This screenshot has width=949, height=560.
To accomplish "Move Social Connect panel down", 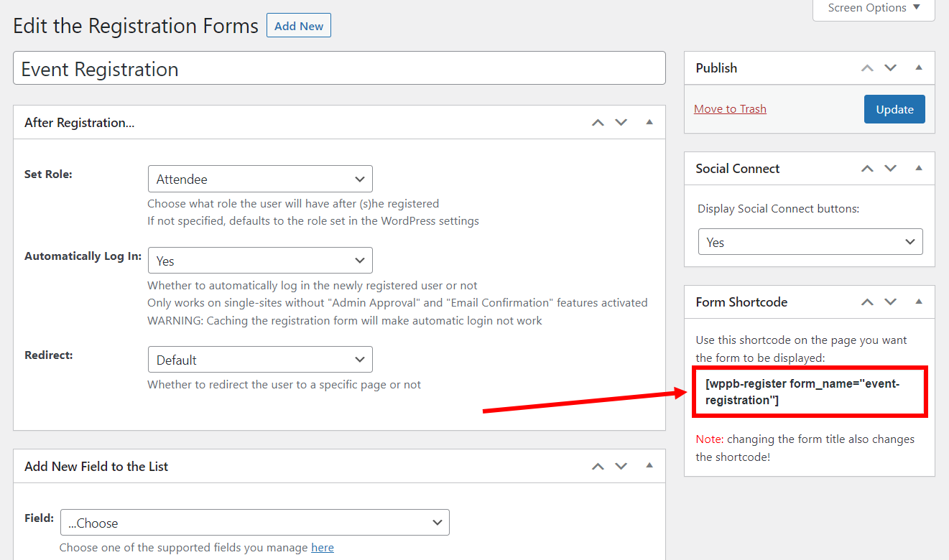I will pos(891,169).
